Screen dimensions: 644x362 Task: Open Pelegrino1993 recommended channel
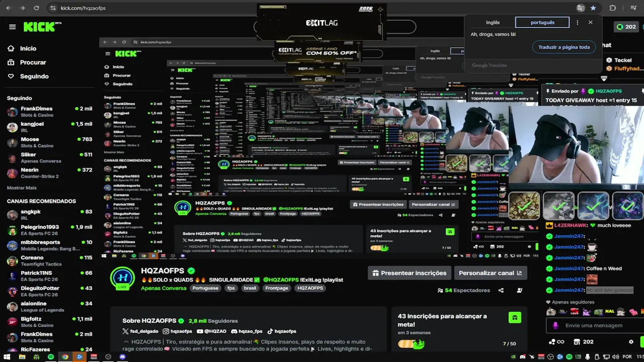(49, 230)
